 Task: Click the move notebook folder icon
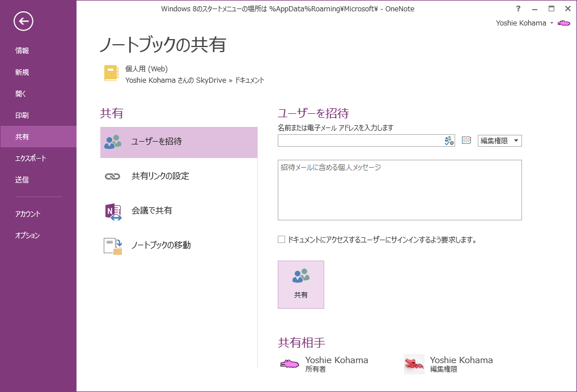tap(113, 246)
